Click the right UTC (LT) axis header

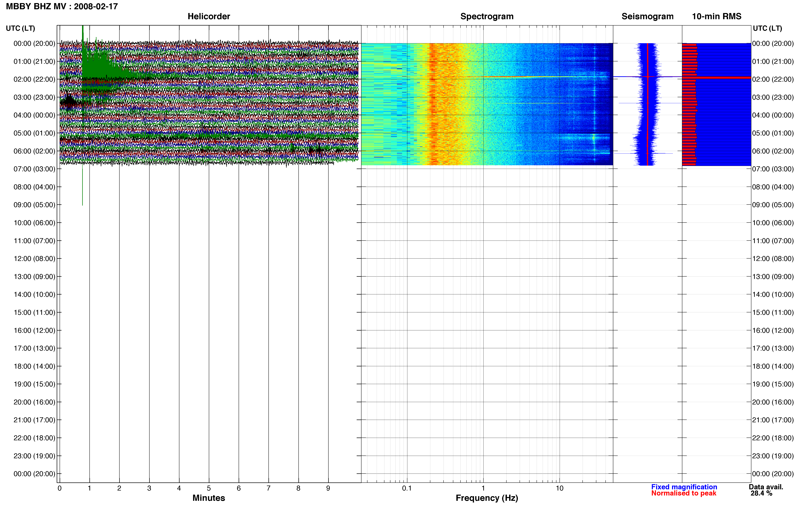(767, 28)
